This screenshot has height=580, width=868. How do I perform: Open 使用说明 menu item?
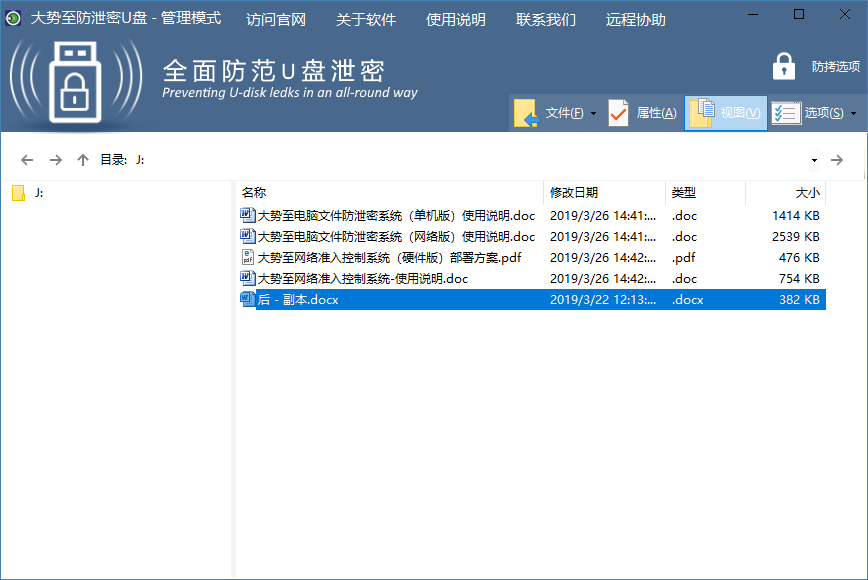[456, 20]
